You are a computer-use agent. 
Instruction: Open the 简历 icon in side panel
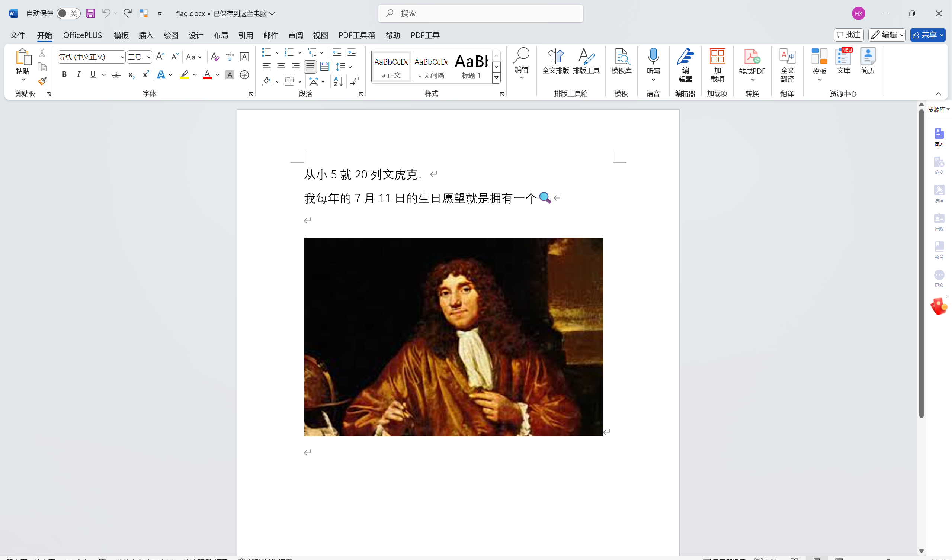pyautogui.click(x=939, y=137)
